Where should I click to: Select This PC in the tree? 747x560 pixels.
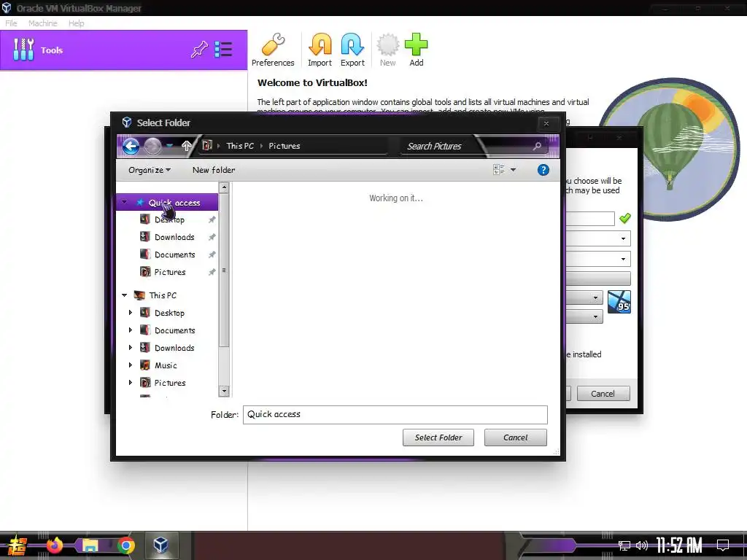pos(163,295)
